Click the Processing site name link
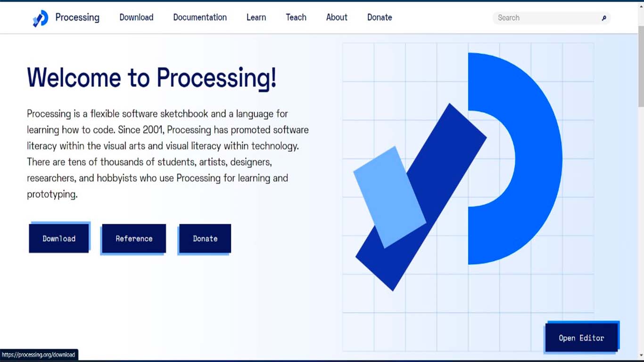 coord(77,17)
